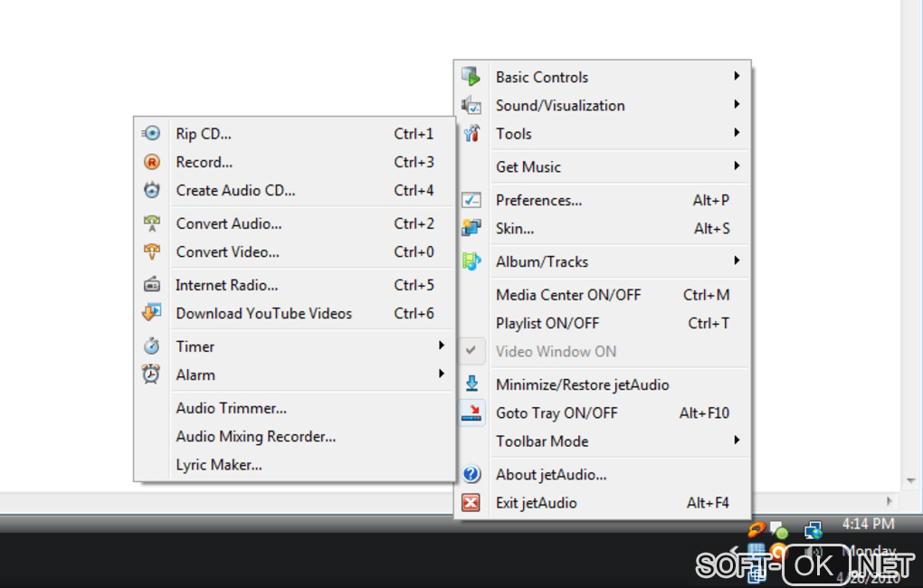Click the vertical scrollbar down arrow

pos(911,481)
